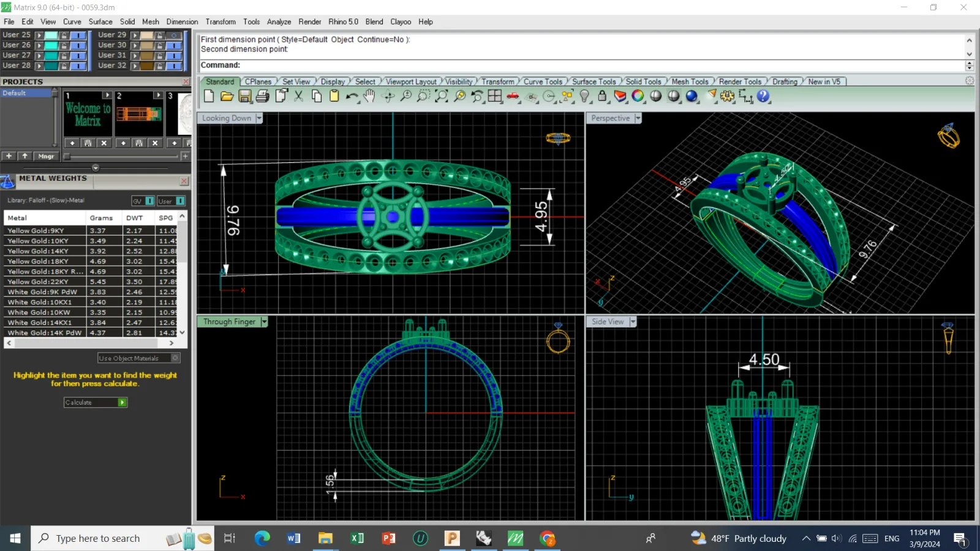
Task: Click the ring orientation icon in Looking Down viewport
Action: [558, 138]
